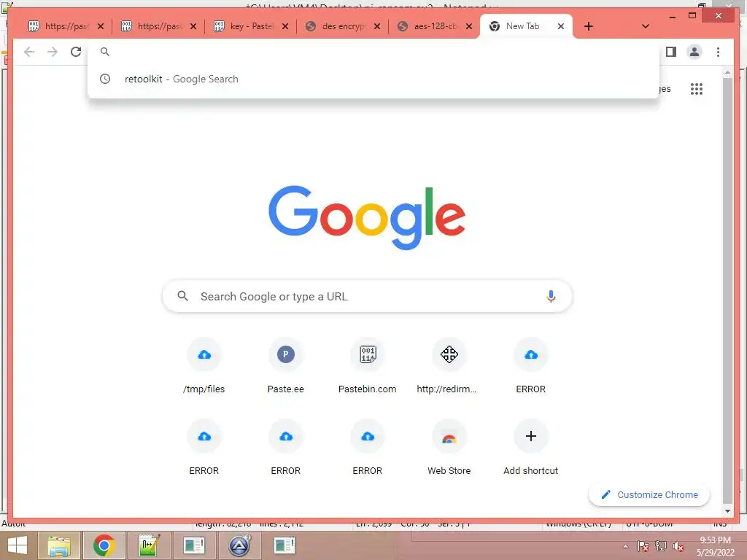The image size is (747, 560).
Task: Open the ERROR shortcut beside http://redirm...
Action: tap(531, 366)
